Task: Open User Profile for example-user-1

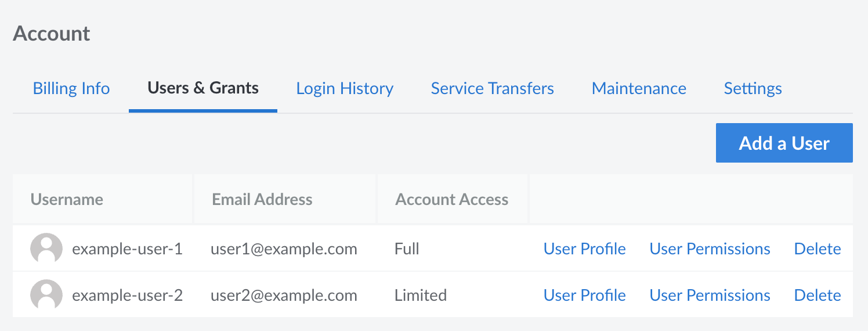Action: click(x=584, y=249)
